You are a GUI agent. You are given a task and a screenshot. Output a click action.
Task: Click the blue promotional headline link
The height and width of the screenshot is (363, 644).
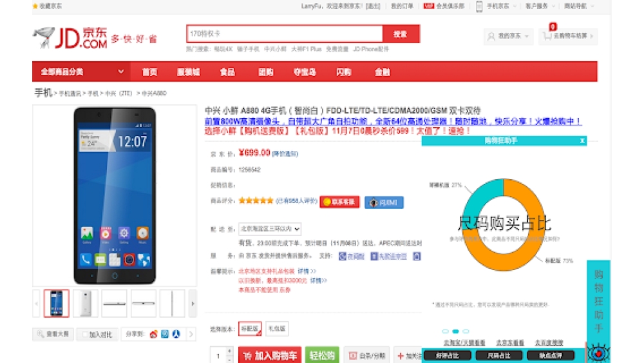393,121
